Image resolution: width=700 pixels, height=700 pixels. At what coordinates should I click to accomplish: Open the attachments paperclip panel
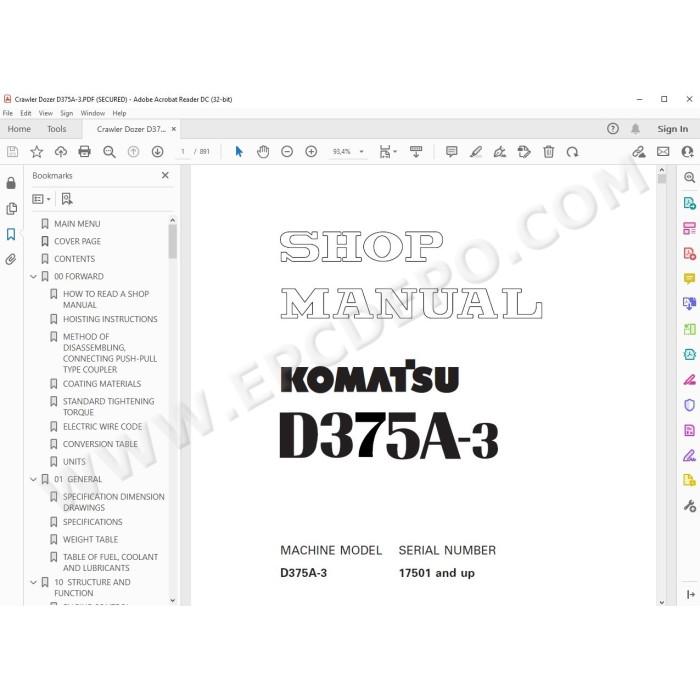(x=11, y=259)
